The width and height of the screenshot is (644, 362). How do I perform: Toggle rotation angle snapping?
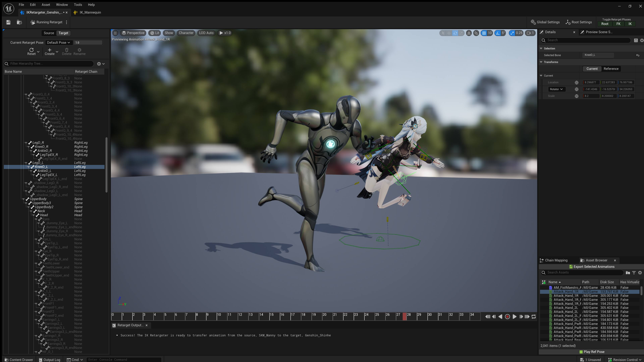(498, 33)
